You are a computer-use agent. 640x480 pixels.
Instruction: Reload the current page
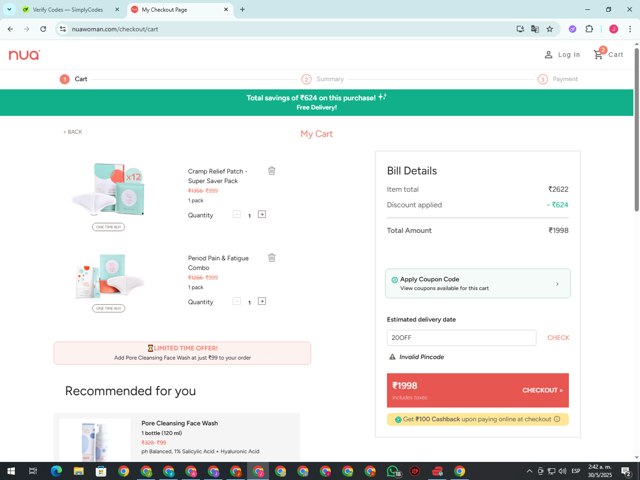click(x=43, y=29)
